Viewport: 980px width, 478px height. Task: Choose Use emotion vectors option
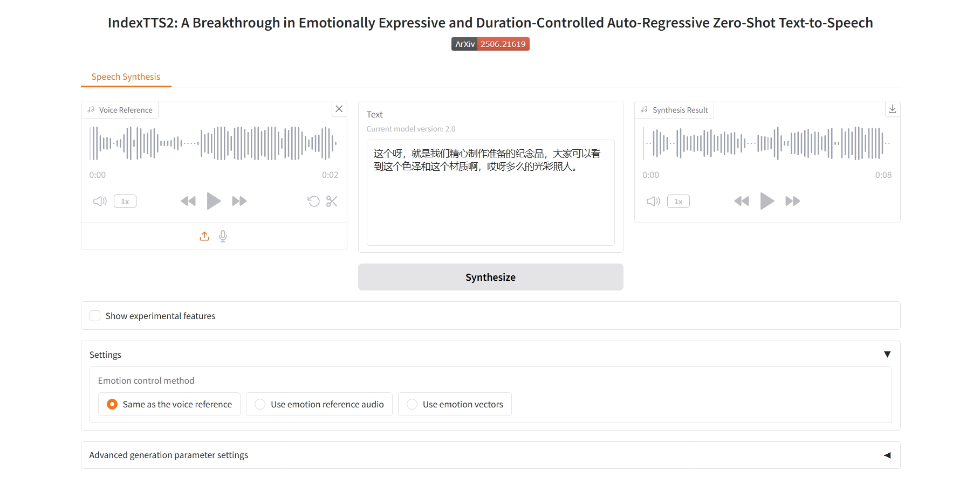(x=412, y=404)
